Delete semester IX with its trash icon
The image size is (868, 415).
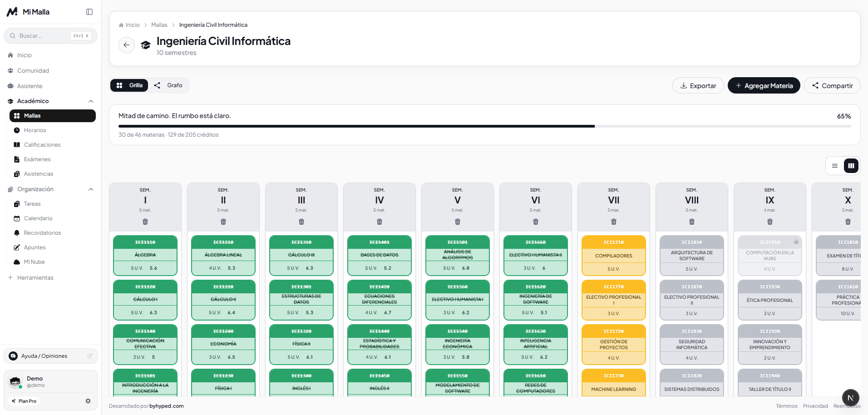tap(770, 222)
